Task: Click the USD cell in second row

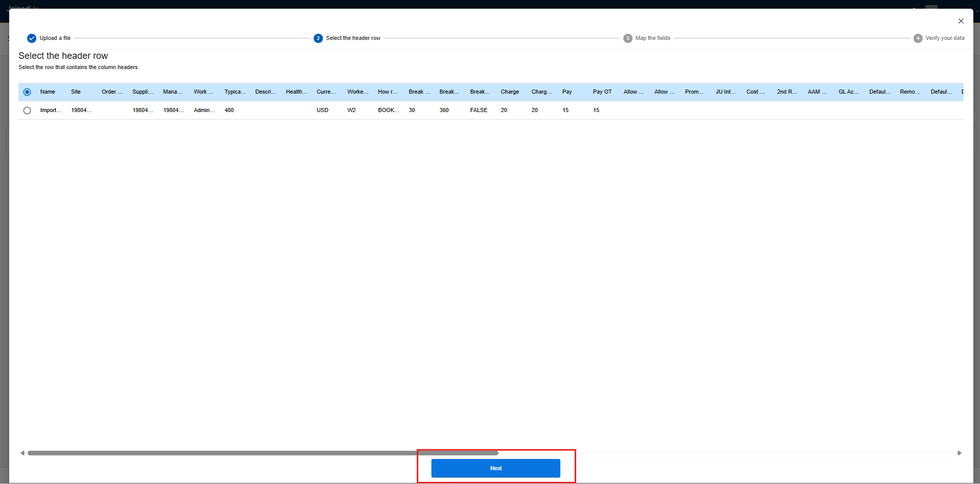Action: [x=322, y=111]
